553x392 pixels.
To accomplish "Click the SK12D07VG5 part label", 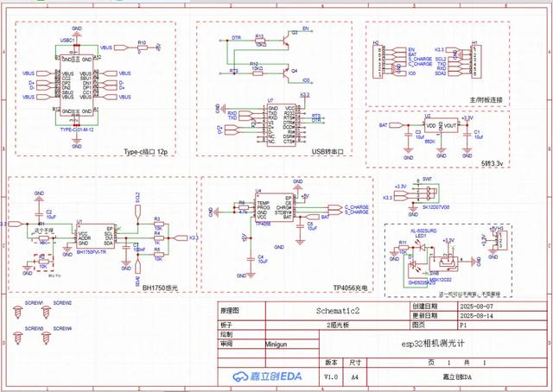I will coord(435,208).
